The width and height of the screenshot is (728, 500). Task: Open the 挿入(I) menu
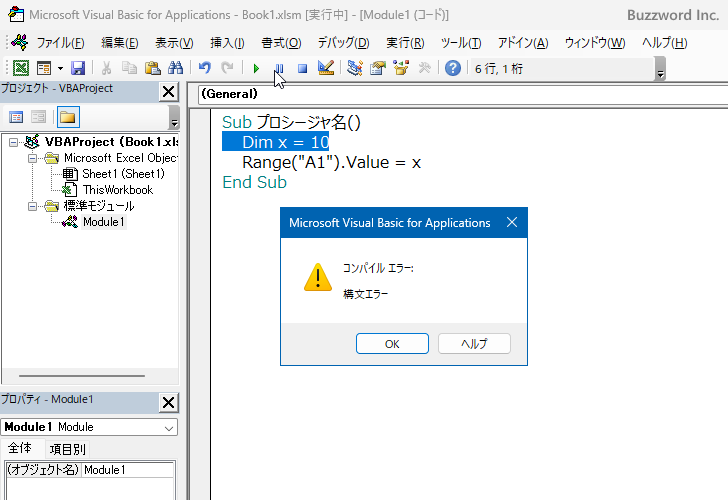[227, 43]
